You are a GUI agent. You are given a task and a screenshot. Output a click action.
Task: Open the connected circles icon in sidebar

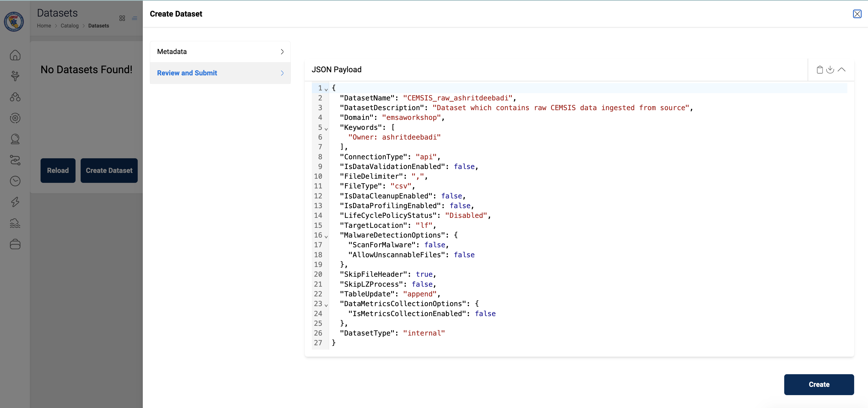click(15, 97)
